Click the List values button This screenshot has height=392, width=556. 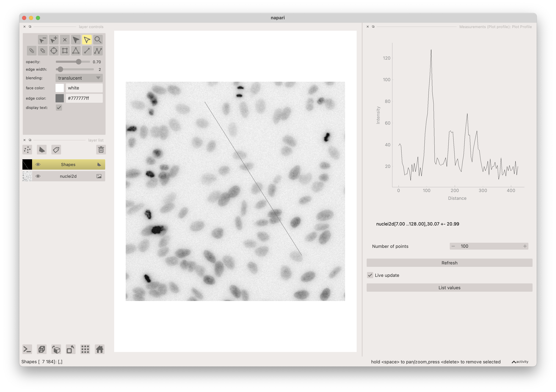tap(449, 288)
